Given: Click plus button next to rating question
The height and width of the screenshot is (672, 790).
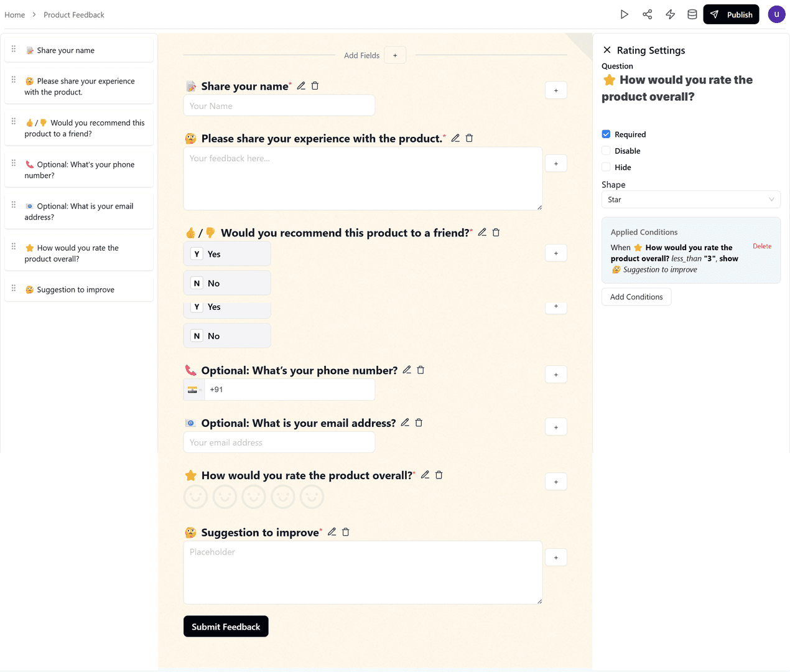Looking at the screenshot, I should 556,482.
